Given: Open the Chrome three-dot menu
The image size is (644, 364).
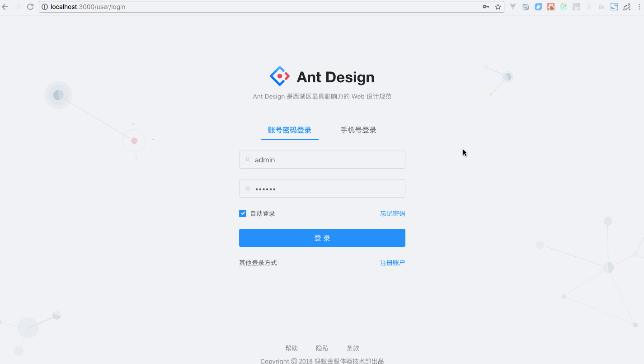Looking at the screenshot, I should (639, 7).
